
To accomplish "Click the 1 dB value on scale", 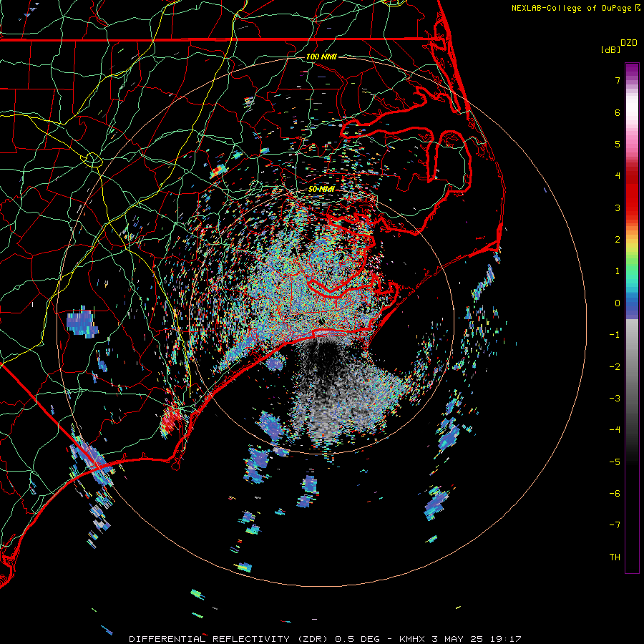I will 618,271.
